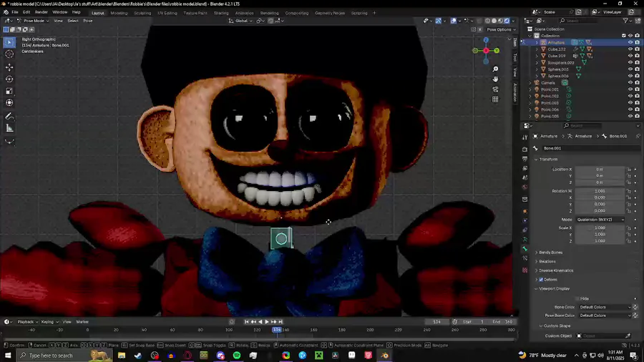Click the viewport pan hand icon
The width and height of the screenshot is (644, 362).
495,79
